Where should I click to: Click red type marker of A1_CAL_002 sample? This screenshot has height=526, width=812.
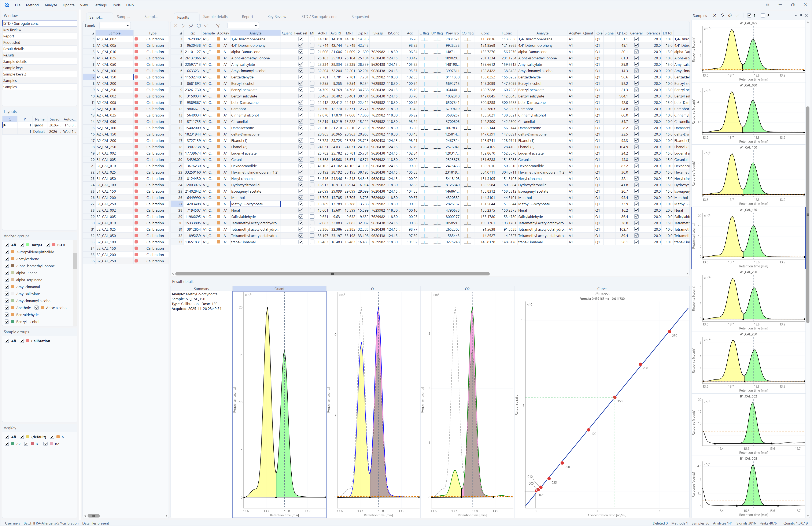136,39
